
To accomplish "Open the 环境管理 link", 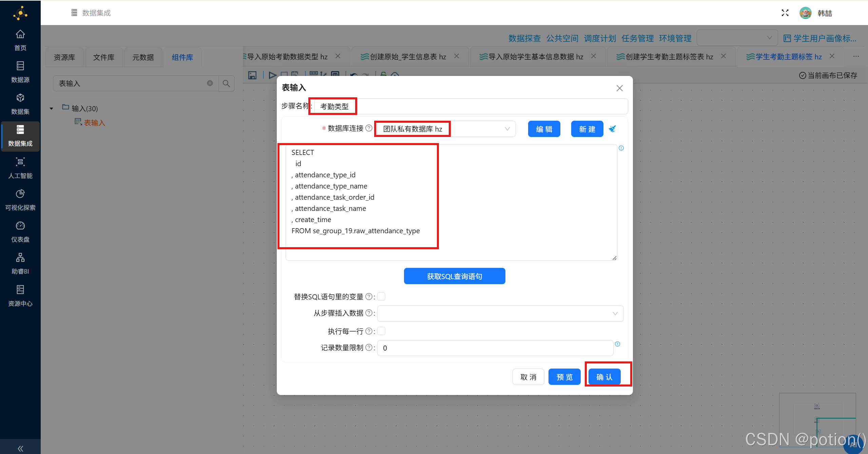I will pyautogui.click(x=675, y=38).
